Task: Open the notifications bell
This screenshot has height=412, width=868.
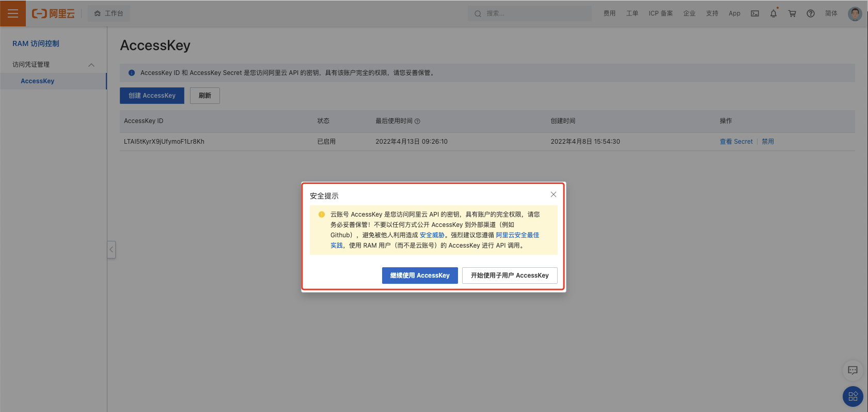Action: [x=774, y=13]
